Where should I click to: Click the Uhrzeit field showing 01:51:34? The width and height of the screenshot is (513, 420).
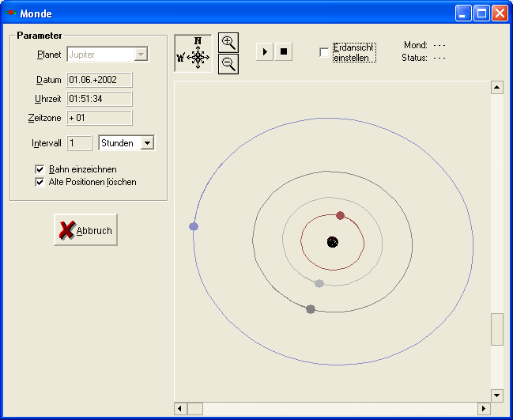point(100,99)
